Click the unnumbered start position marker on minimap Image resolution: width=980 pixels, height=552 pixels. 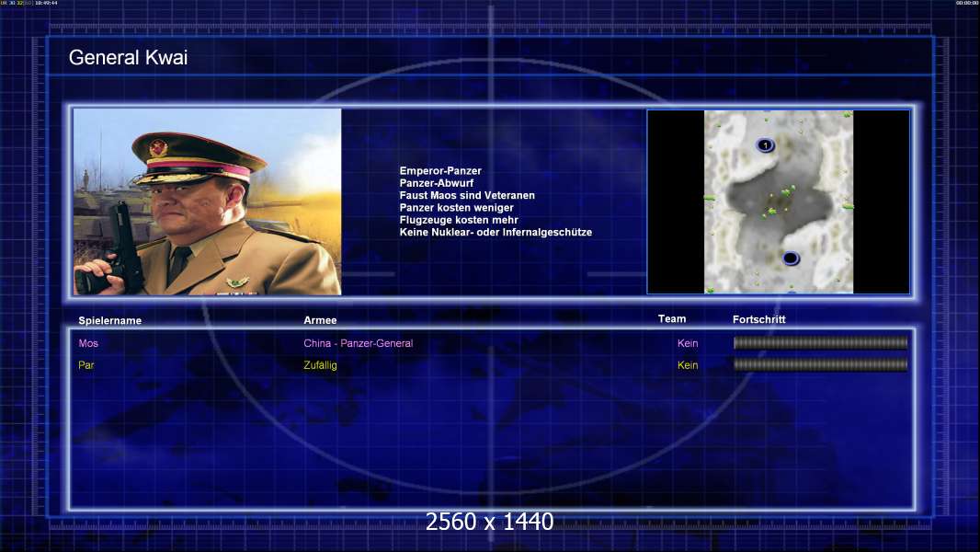click(x=791, y=259)
